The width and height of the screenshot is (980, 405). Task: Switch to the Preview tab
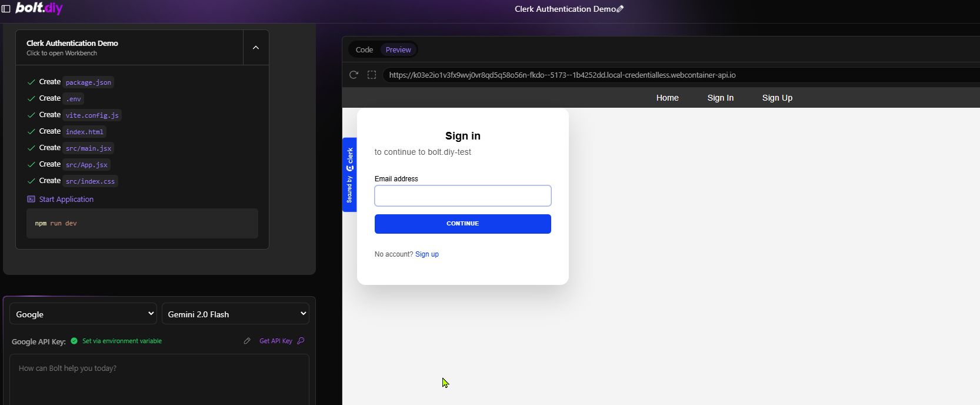[x=398, y=50]
